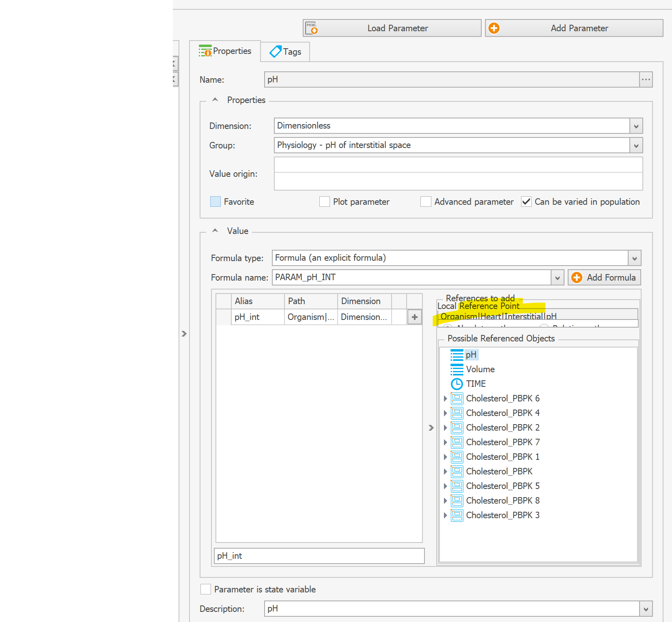Open the Dimension dropdown
The width and height of the screenshot is (672, 622).
tap(635, 126)
